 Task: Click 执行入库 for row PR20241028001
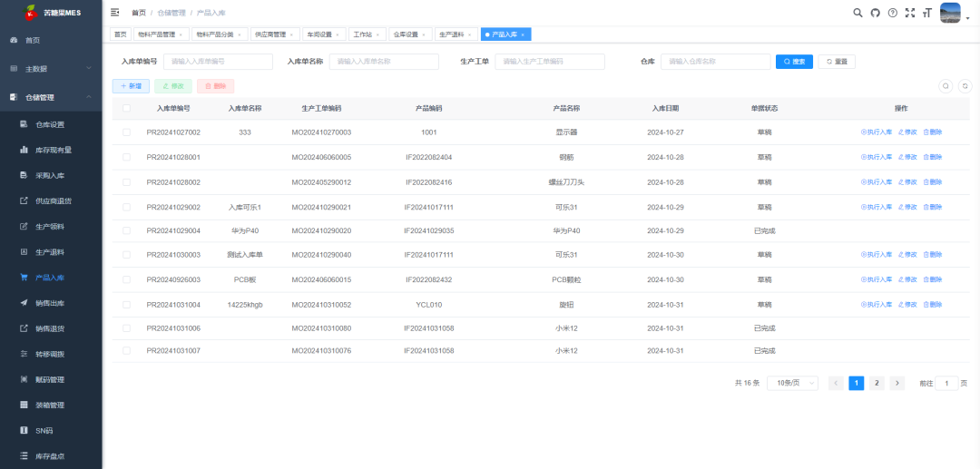click(x=876, y=157)
